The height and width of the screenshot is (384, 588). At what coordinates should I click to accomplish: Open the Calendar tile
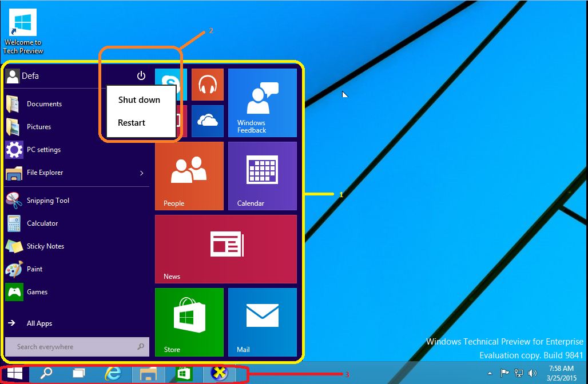pyautogui.click(x=262, y=176)
